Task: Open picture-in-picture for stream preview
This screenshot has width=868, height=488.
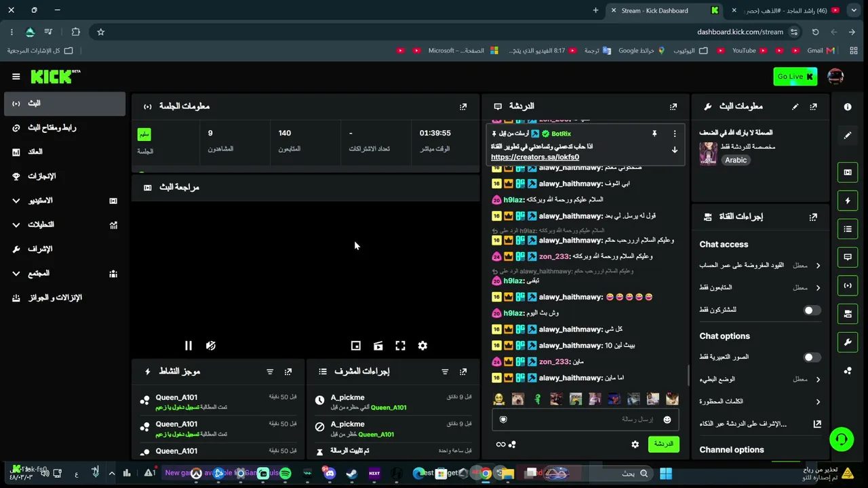Action: click(x=355, y=346)
